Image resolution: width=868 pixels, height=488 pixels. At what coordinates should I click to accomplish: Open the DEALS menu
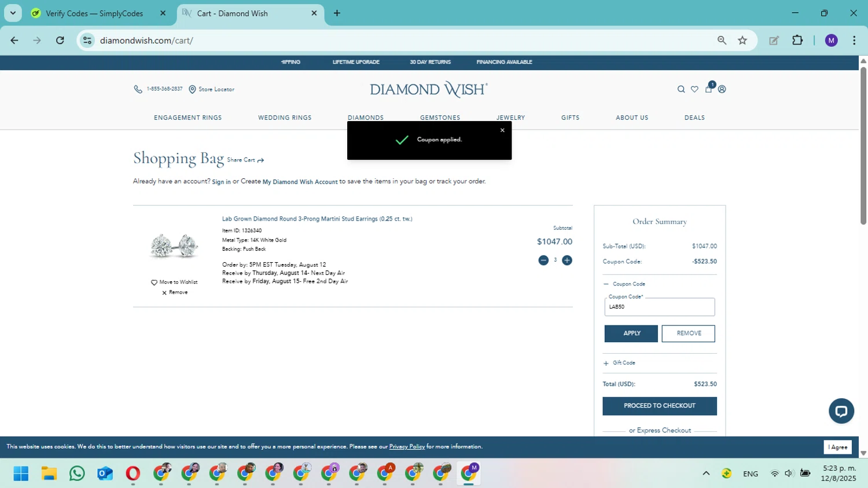pyautogui.click(x=694, y=118)
